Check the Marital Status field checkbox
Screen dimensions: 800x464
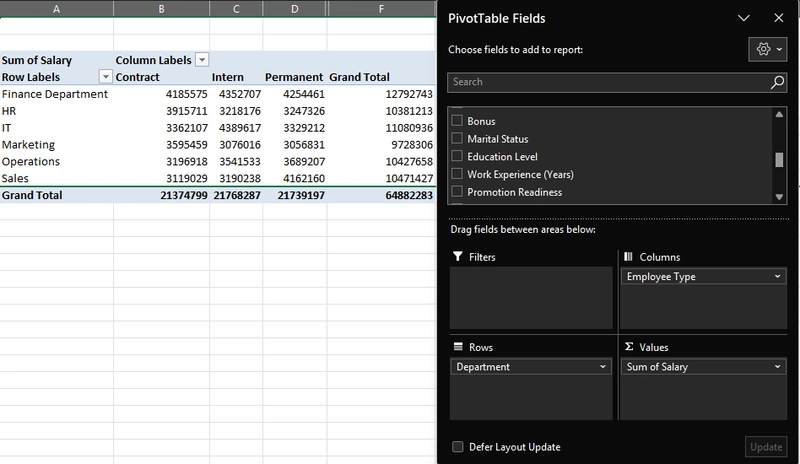(x=457, y=138)
